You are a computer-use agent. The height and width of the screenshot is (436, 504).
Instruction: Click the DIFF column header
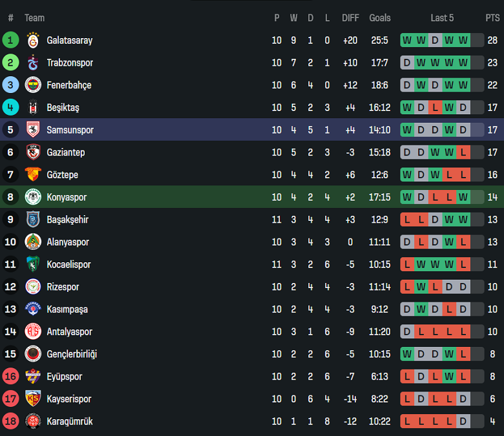pos(350,18)
